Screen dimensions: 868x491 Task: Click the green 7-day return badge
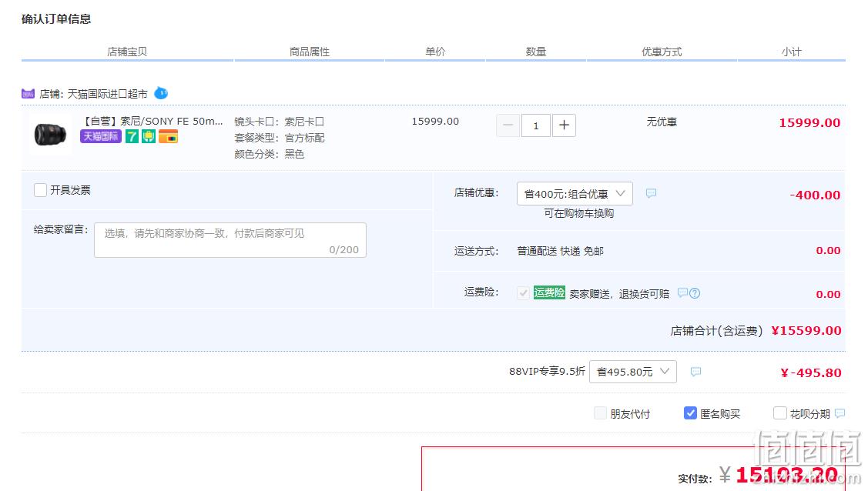132,136
